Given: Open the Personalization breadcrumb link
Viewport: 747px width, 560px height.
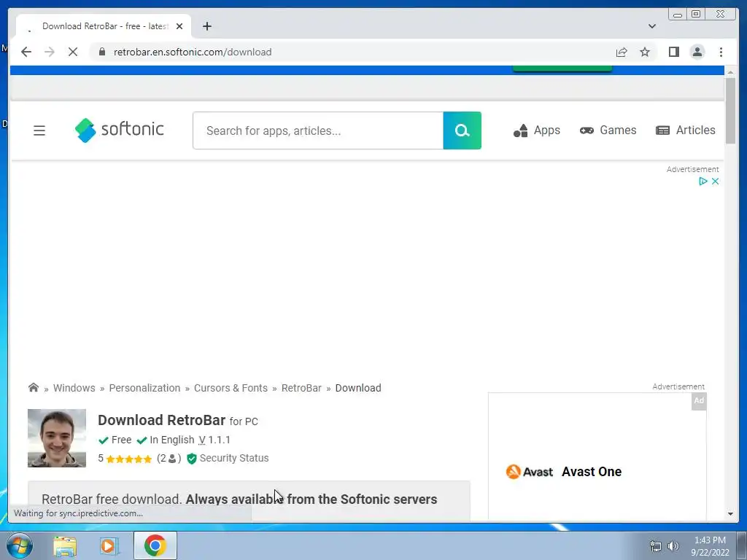Looking at the screenshot, I should point(144,388).
